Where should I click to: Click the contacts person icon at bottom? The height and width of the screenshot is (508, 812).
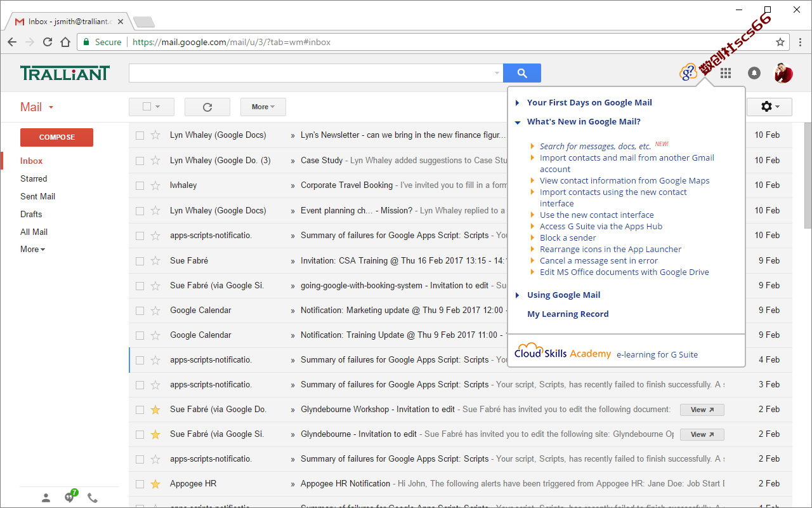tap(46, 498)
